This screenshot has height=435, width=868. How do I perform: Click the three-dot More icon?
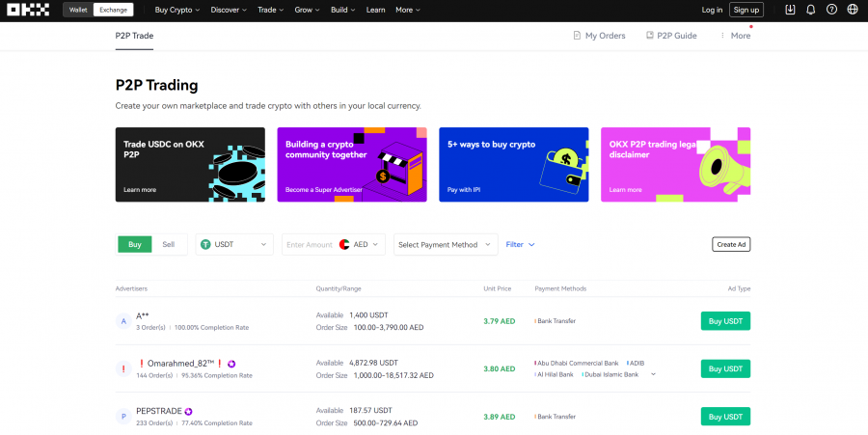click(x=721, y=36)
